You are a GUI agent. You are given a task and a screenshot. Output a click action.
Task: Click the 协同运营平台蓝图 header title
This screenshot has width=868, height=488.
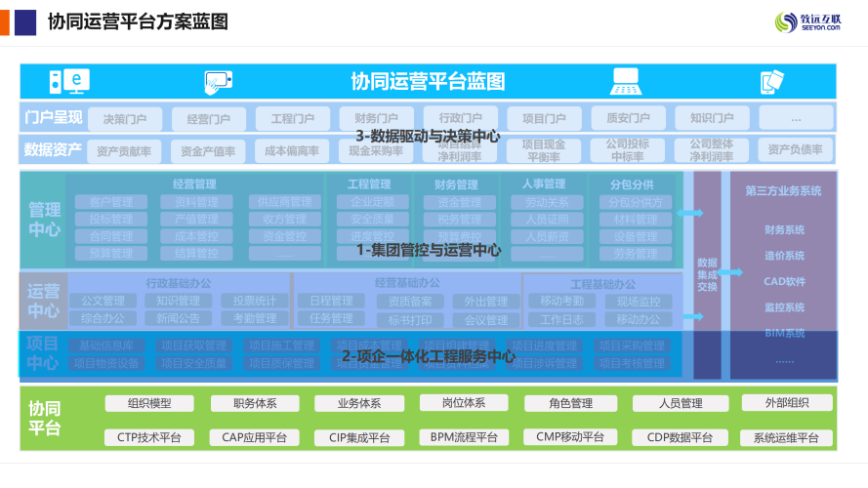click(x=428, y=81)
